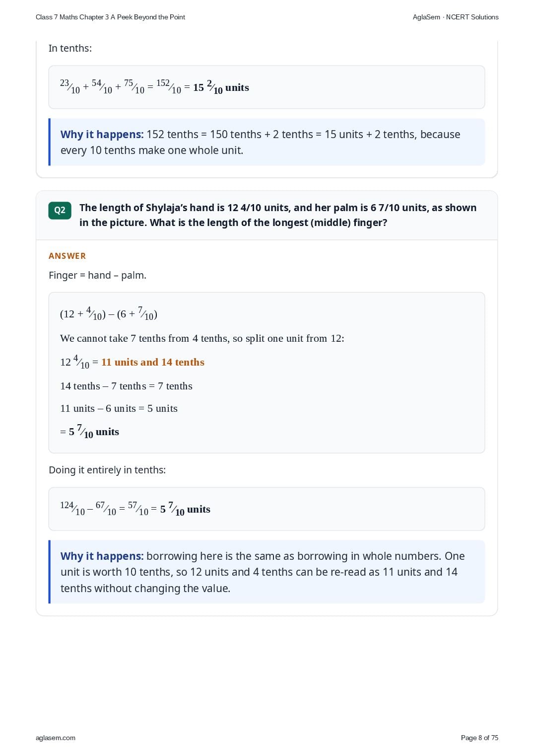This screenshot has width=534, height=756.
Task: Click the 'Finger = hand – palm.' line
Action: [97, 275]
